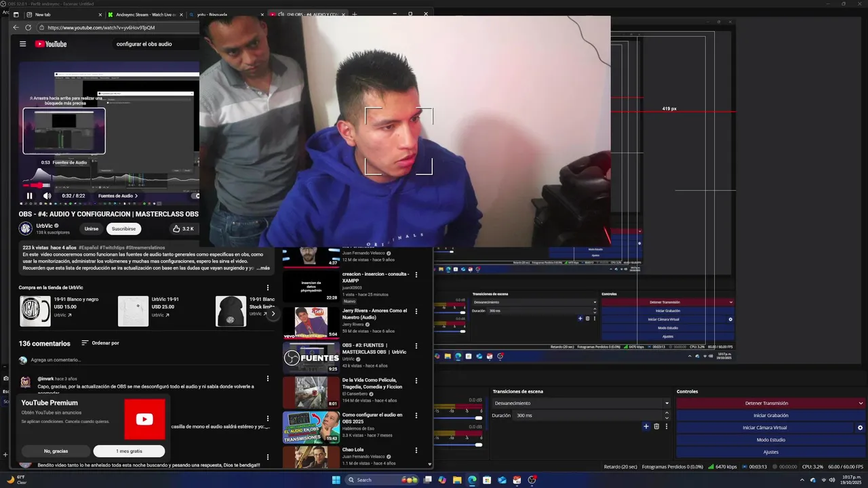Open scene transition properties three-dot menu

[666, 426]
